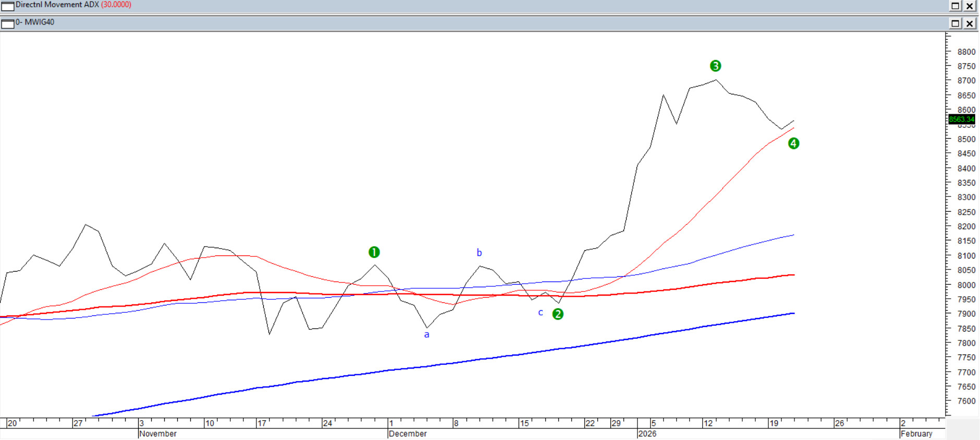This screenshot has height=440, width=980.
Task: Open the MWIG40 panel's control menu icon
Action: click(7, 23)
